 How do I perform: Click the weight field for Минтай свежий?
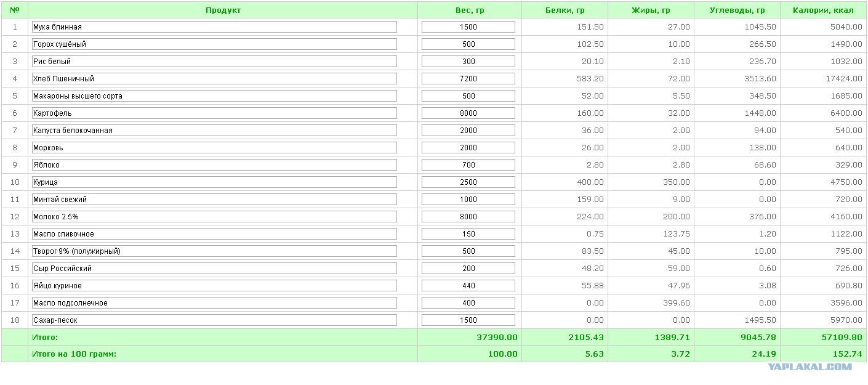coord(468,200)
